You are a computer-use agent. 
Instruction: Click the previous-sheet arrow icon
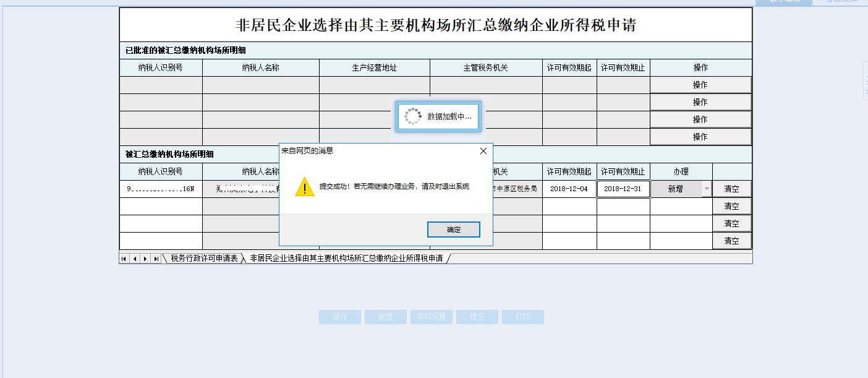[134, 259]
